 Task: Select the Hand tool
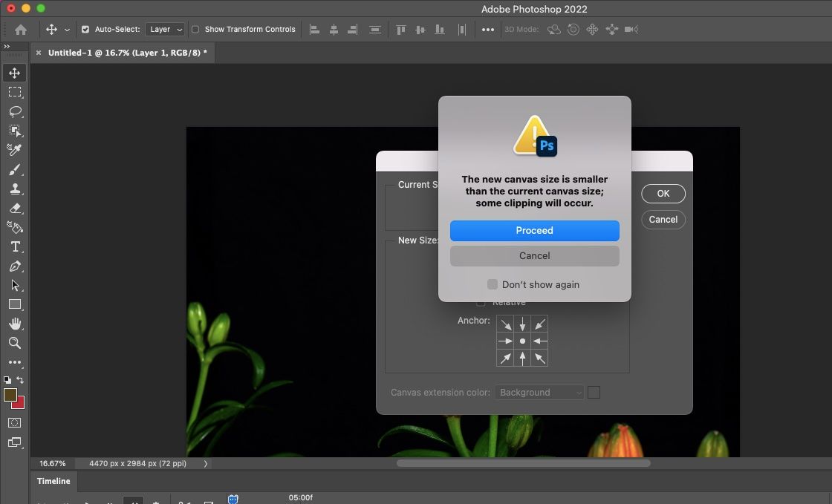tap(15, 324)
